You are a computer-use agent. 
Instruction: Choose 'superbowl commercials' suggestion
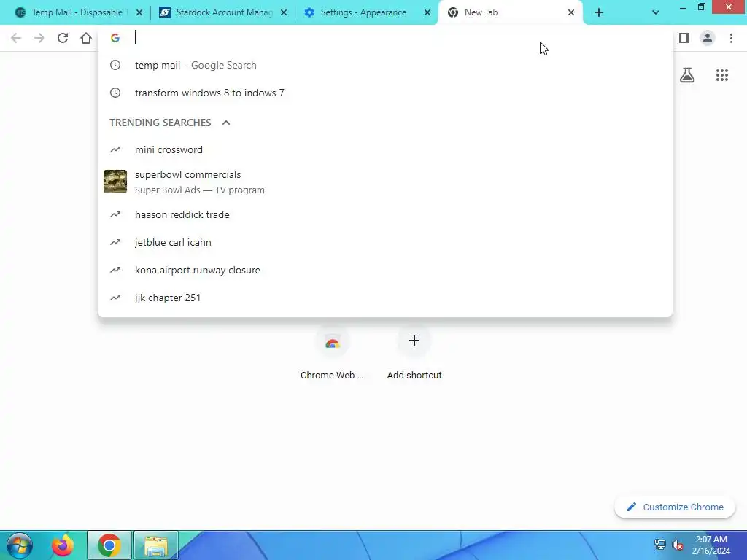385,182
